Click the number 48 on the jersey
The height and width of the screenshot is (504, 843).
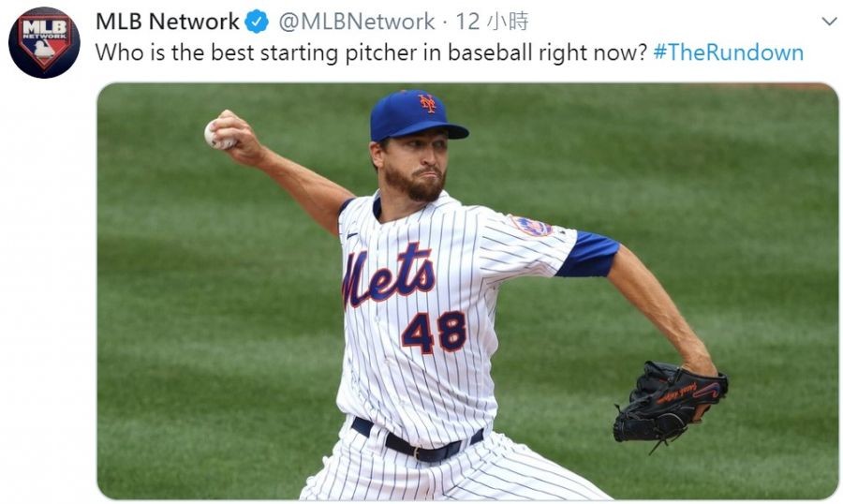point(434,332)
